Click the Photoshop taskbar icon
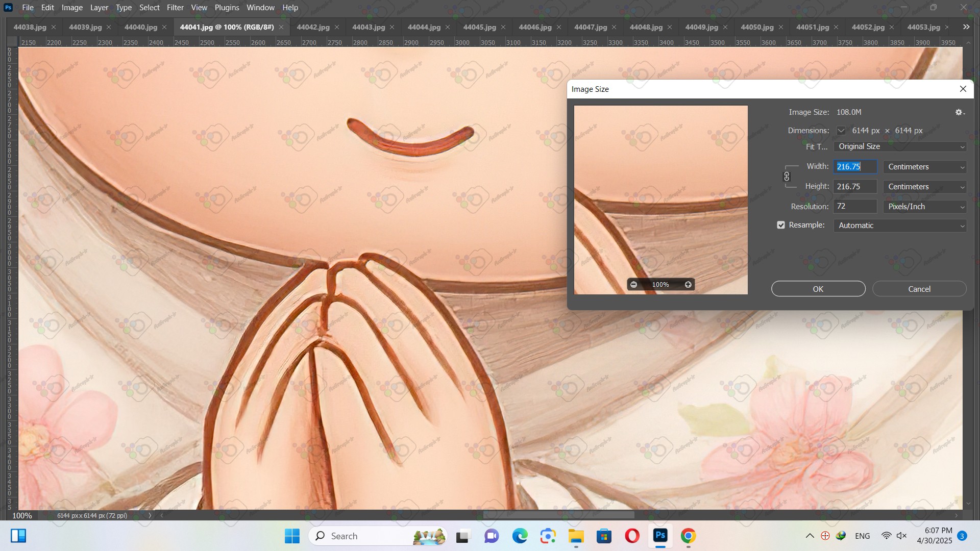980x551 pixels. click(660, 536)
